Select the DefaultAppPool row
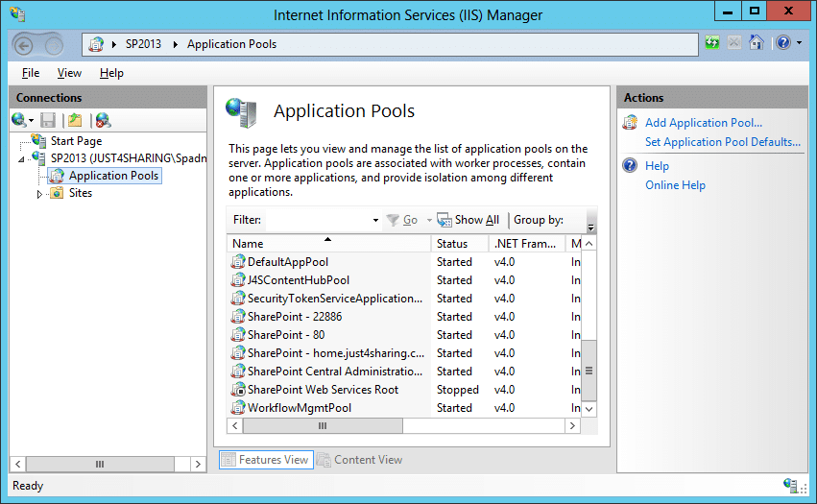The width and height of the screenshot is (817, 504). (404, 262)
